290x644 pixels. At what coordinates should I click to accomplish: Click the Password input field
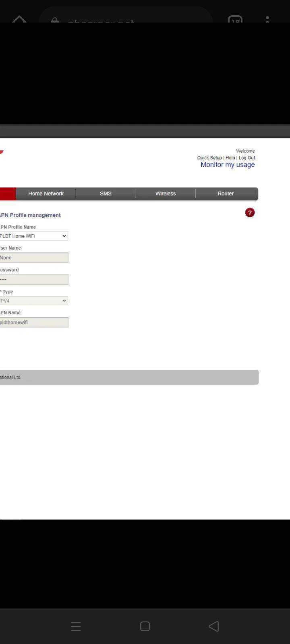34,279
